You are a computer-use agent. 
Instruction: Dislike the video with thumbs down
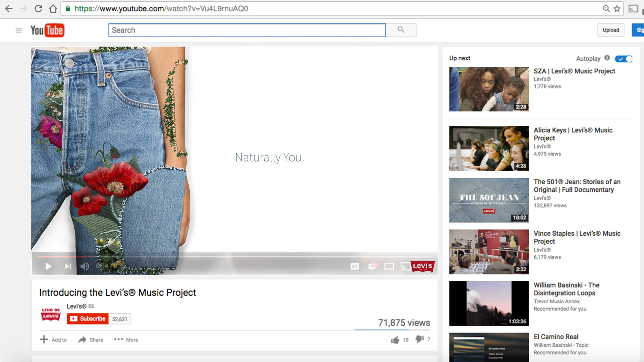click(420, 339)
